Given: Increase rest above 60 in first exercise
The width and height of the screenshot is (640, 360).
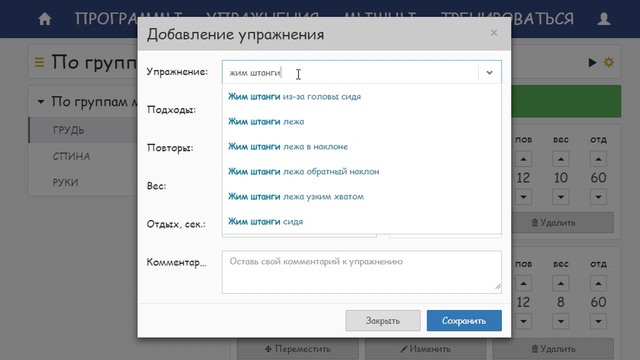Looking at the screenshot, I should tap(598, 159).
